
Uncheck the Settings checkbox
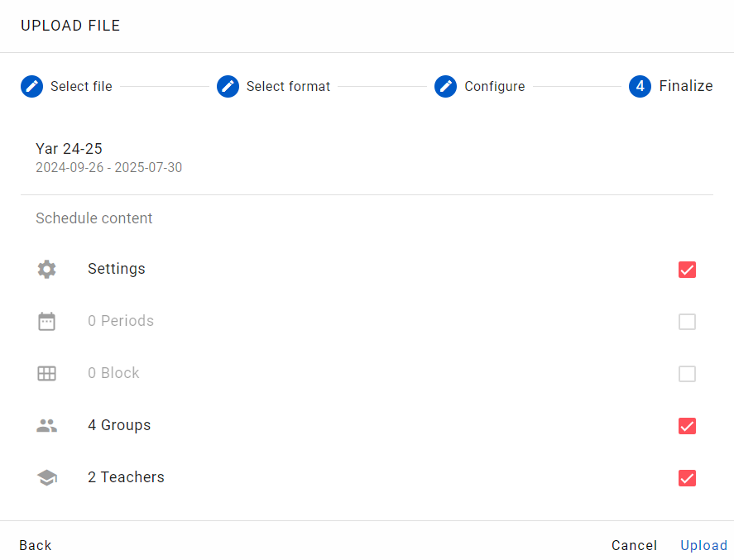[687, 270]
